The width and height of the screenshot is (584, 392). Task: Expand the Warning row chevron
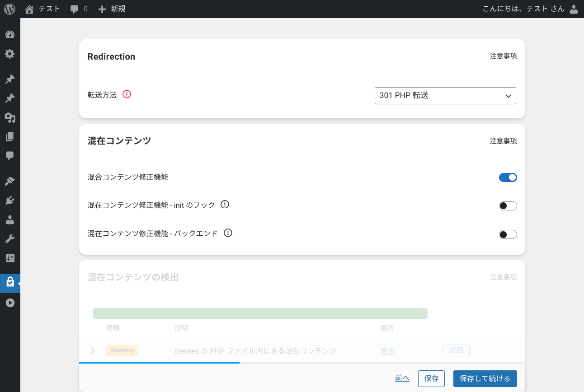[93, 350]
